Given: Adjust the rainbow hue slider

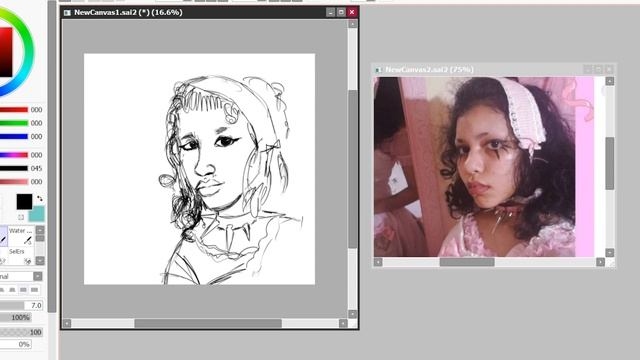Looking at the screenshot, I should pyautogui.click(x=14, y=155).
